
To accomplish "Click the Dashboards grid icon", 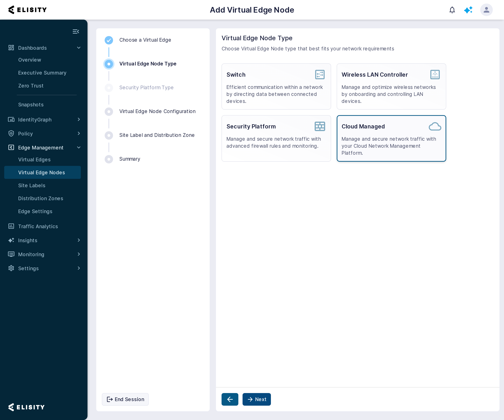I will pos(11,48).
